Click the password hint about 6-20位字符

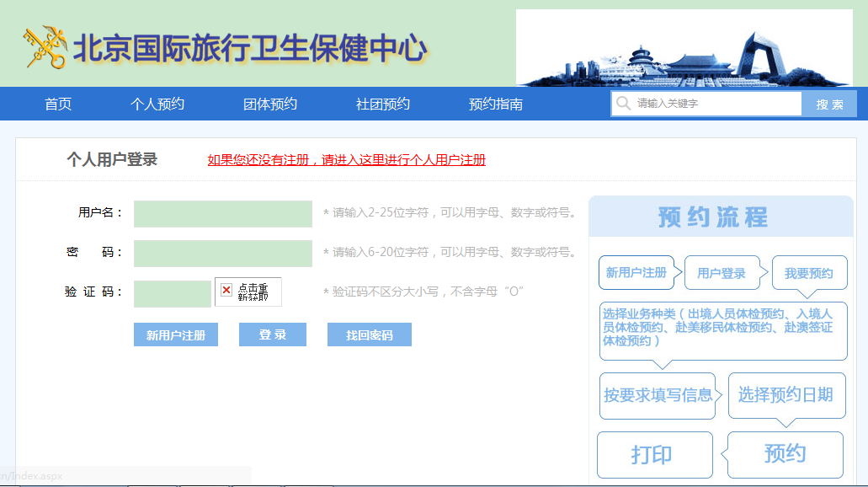[x=450, y=252]
